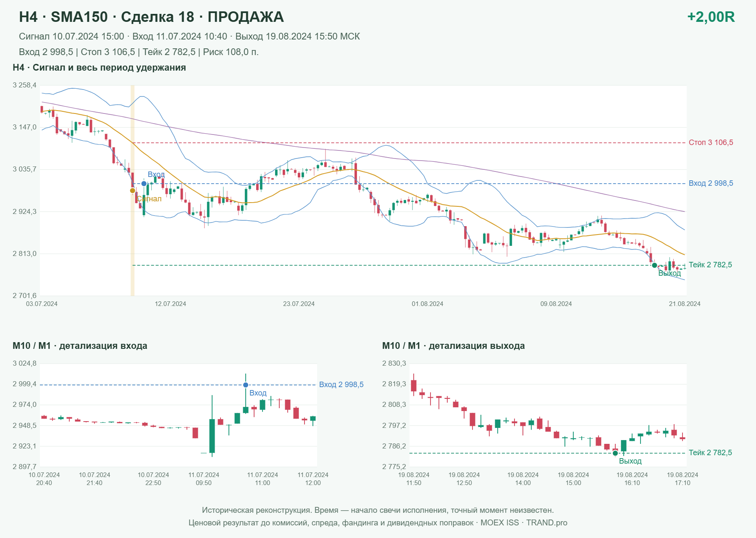Click 'Тейк 2 782,5' label beside H4 chart
The height and width of the screenshot is (538, 756).
pyautogui.click(x=710, y=265)
